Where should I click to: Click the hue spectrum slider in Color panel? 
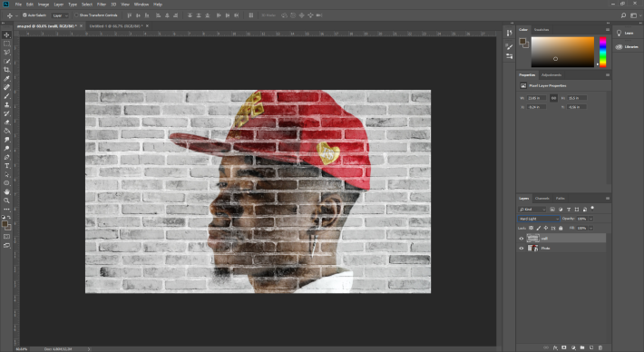[602, 52]
